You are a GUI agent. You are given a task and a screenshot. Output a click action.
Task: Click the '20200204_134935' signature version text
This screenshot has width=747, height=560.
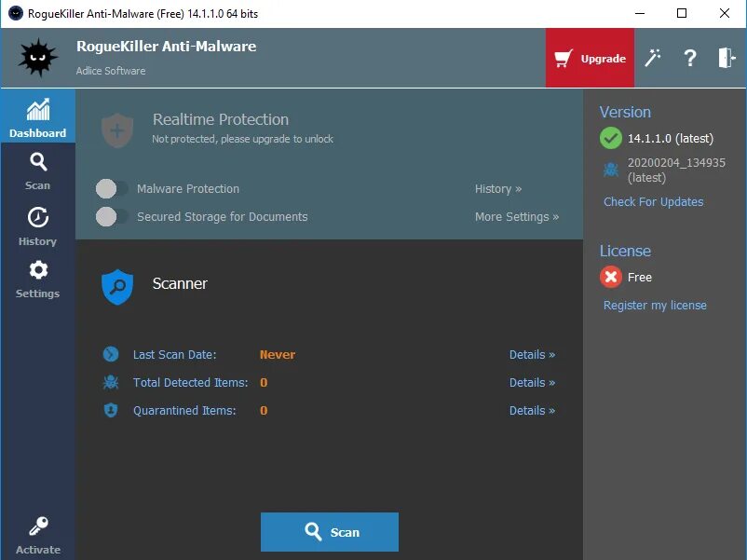tap(676, 163)
